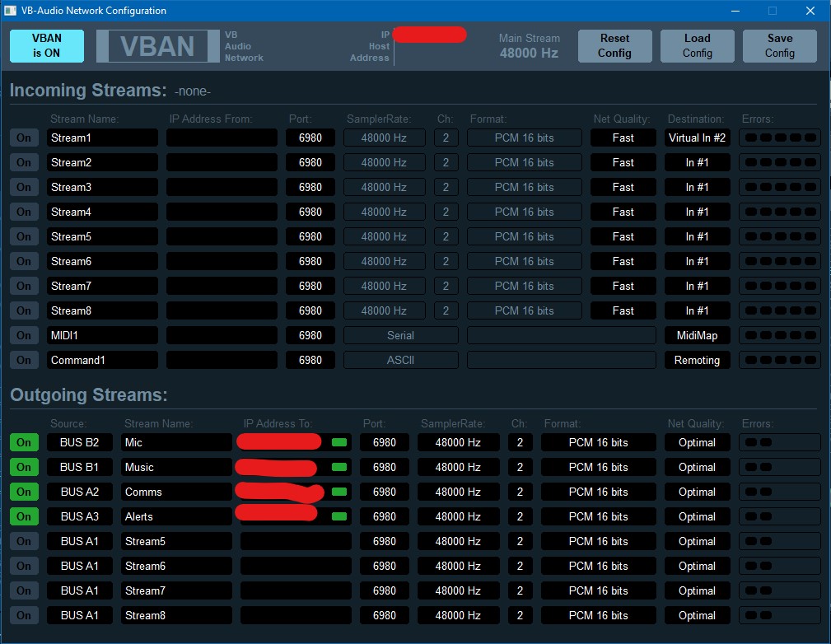Open the Format selector for the Mic stream

pyautogui.click(x=598, y=442)
